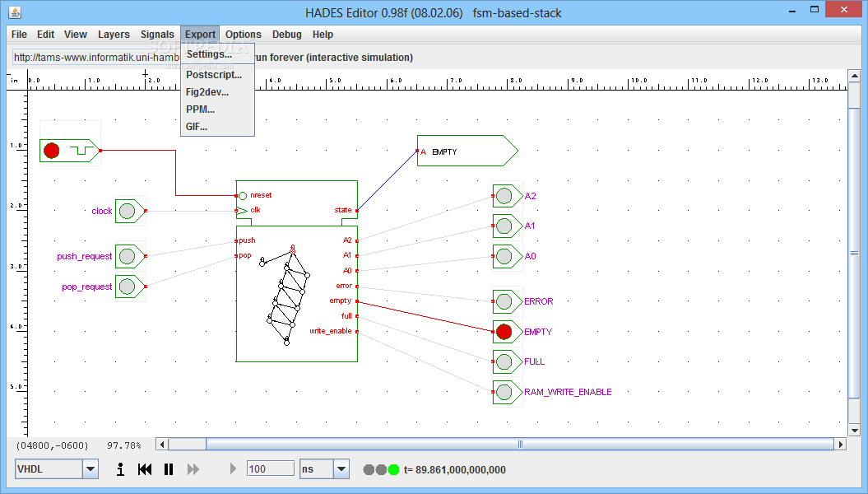Open the File menu
868x494 pixels.
click(20, 35)
